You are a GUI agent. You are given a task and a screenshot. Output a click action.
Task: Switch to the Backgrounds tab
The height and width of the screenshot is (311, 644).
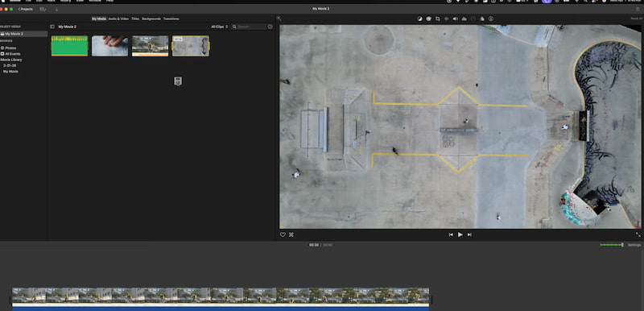151,19
